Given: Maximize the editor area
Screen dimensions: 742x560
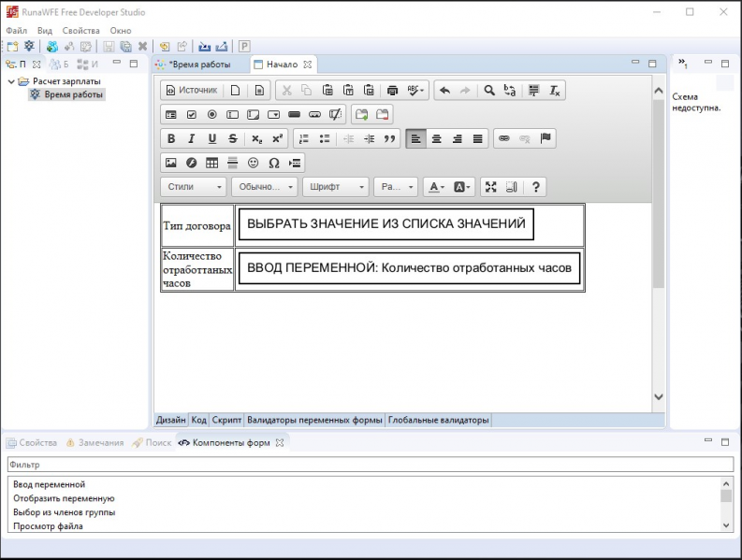Looking at the screenshot, I should click(x=490, y=187).
